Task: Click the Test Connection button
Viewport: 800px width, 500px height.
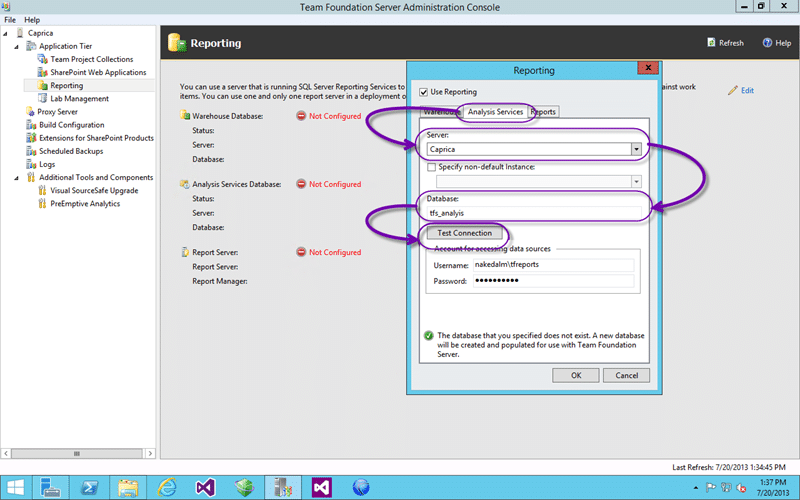Action: click(x=464, y=233)
